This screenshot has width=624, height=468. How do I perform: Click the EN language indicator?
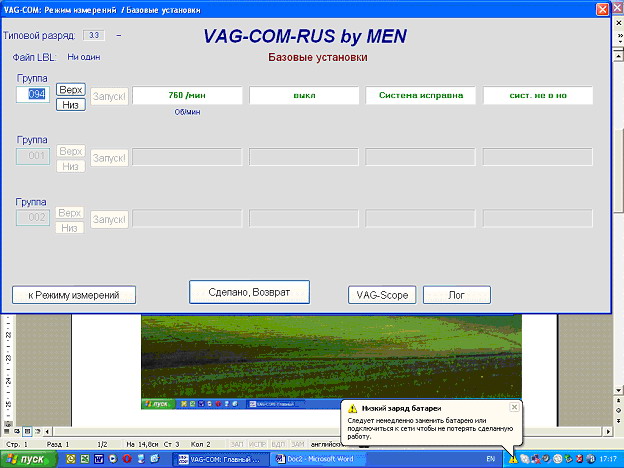(491, 459)
